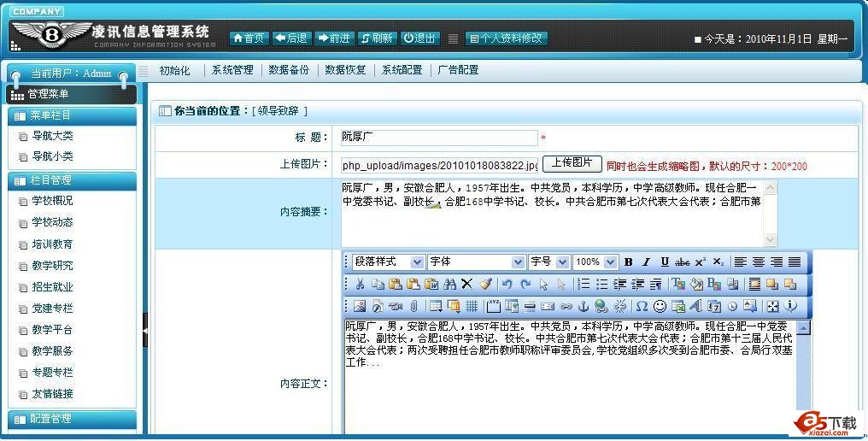Attach a file with paperclip icon
Viewport: 868px width, 441px height.
[x=413, y=306]
